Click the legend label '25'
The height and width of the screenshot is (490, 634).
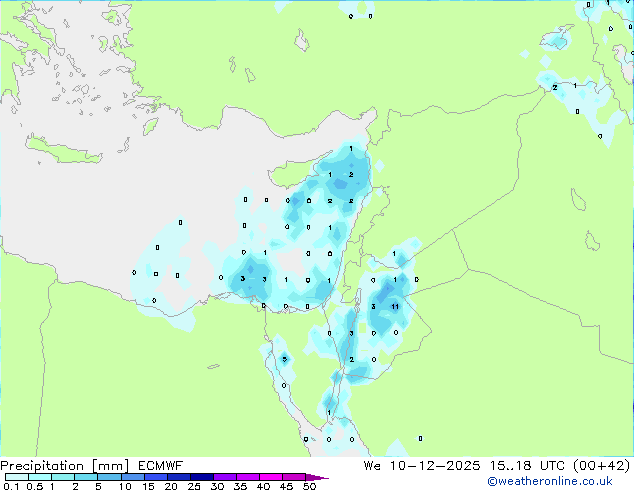click(x=194, y=486)
